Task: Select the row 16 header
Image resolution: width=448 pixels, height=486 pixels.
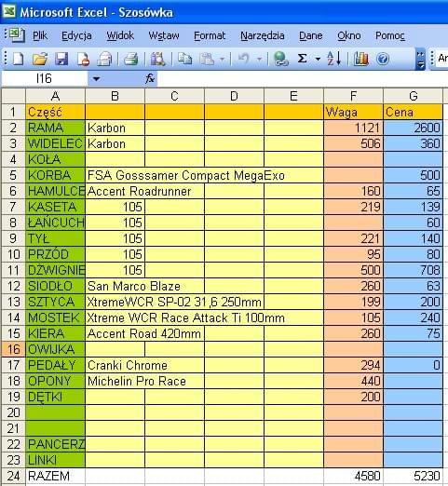Action: click(13, 349)
